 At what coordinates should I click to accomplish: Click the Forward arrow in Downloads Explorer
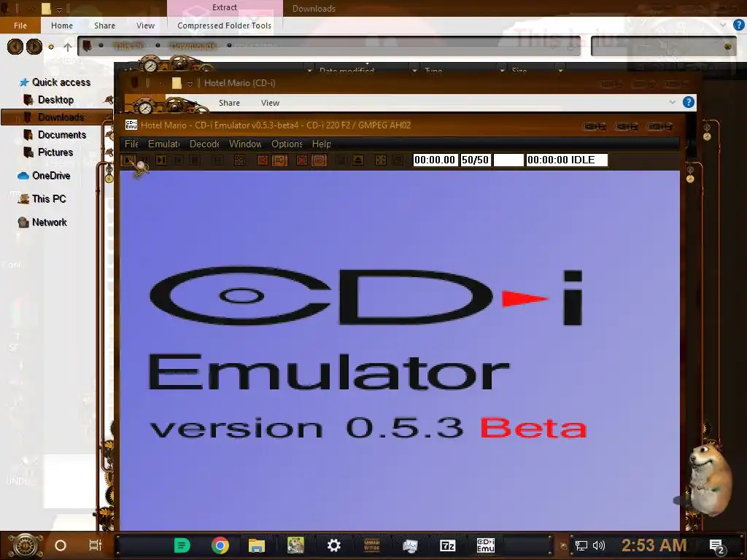coord(34,46)
